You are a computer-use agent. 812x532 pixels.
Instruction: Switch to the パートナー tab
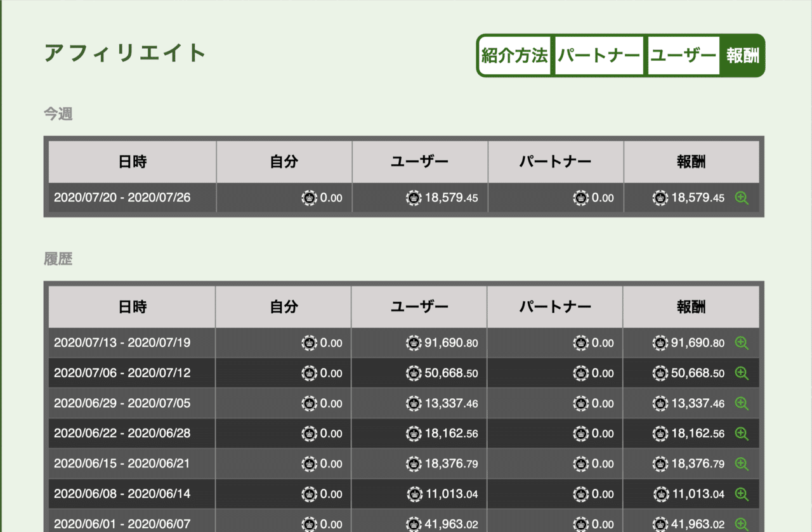pos(599,56)
